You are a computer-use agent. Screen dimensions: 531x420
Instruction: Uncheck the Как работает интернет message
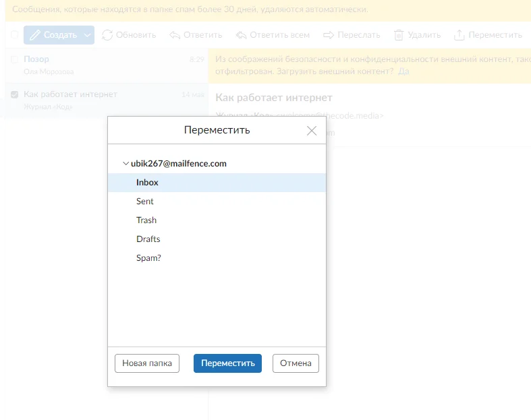click(x=15, y=94)
